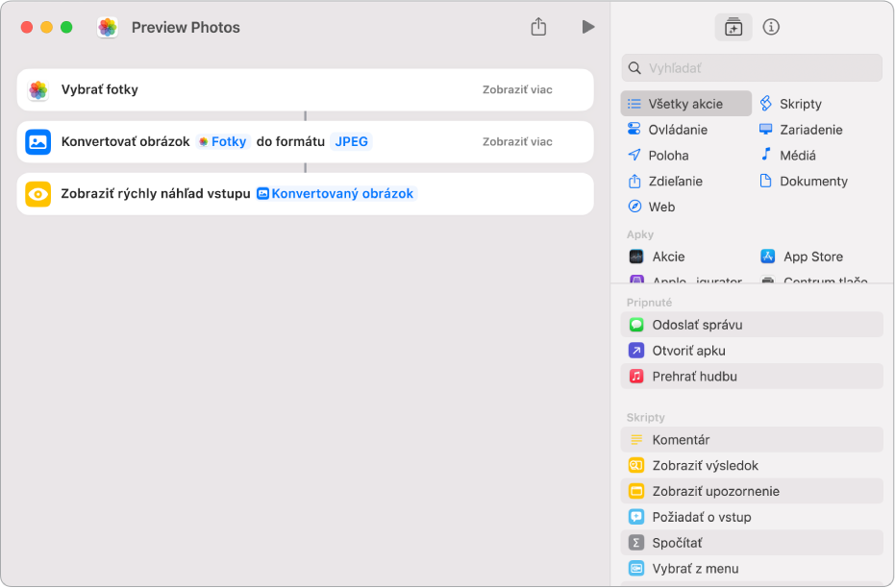Image resolution: width=895 pixels, height=588 pixels.
Task: Select the Zariadenie category
Action: [x=801, y=130]
